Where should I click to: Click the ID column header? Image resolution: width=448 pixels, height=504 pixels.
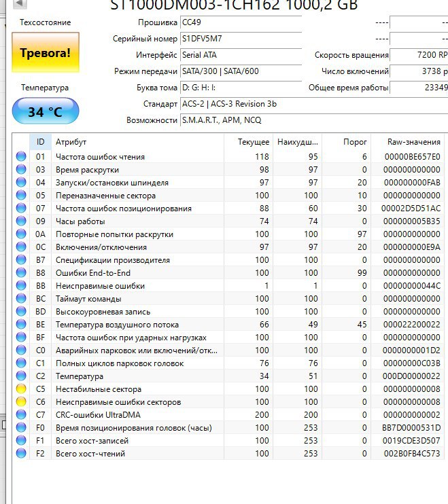click(41, 142)
